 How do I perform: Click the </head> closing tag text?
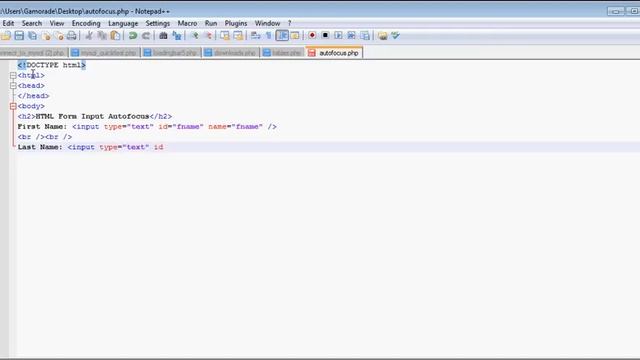click(33, 96)
